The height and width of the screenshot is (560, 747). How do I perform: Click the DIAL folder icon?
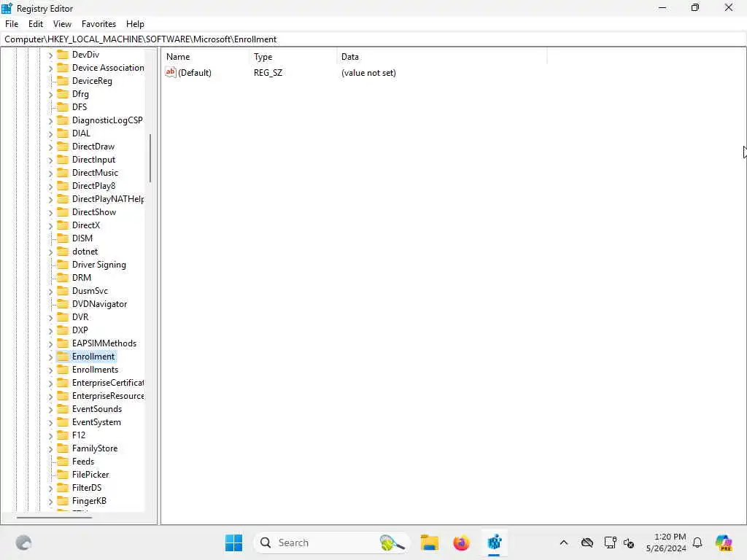(63, 133)
